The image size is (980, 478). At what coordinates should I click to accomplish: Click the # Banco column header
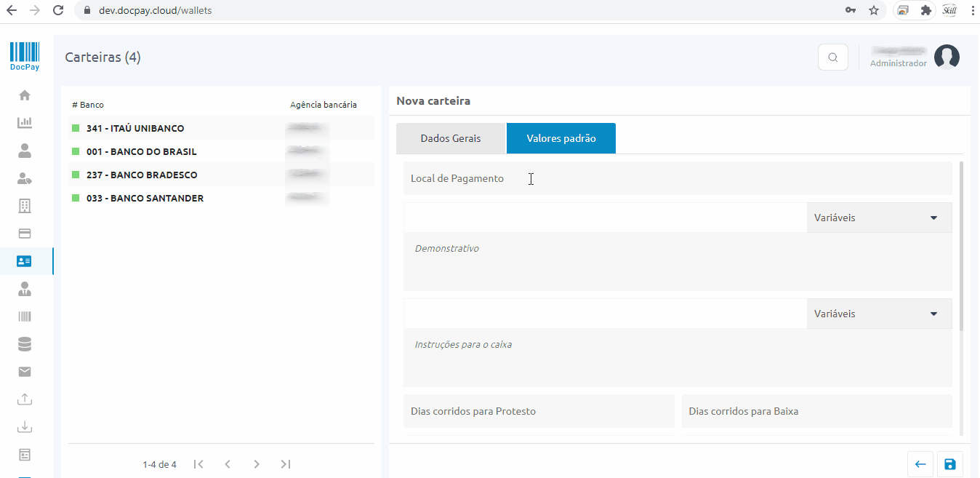[x=88, y=105]
